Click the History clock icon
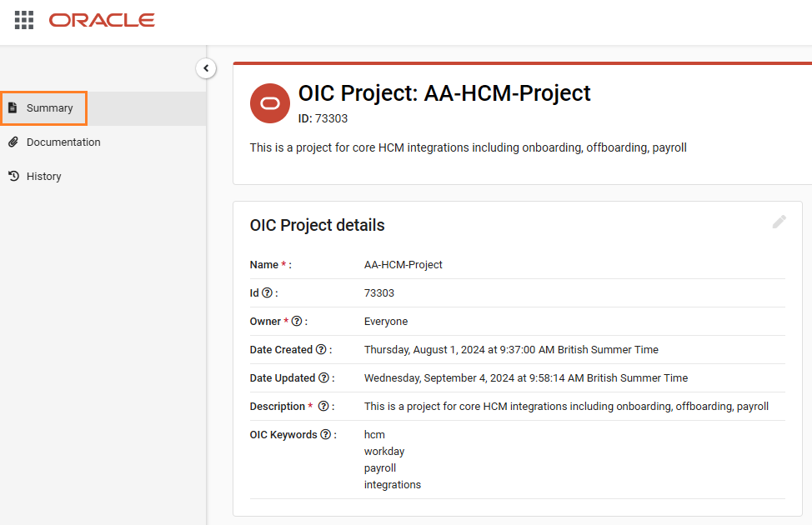The image size is (812, 525). click(x=13, y=176)
